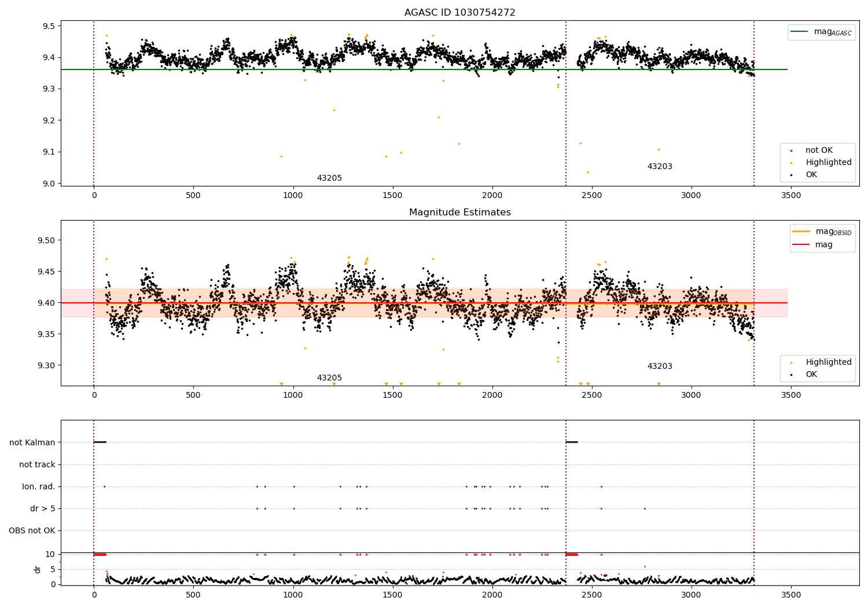
Task: Click the 'not Kalman' row label
Action: (32, 443)
